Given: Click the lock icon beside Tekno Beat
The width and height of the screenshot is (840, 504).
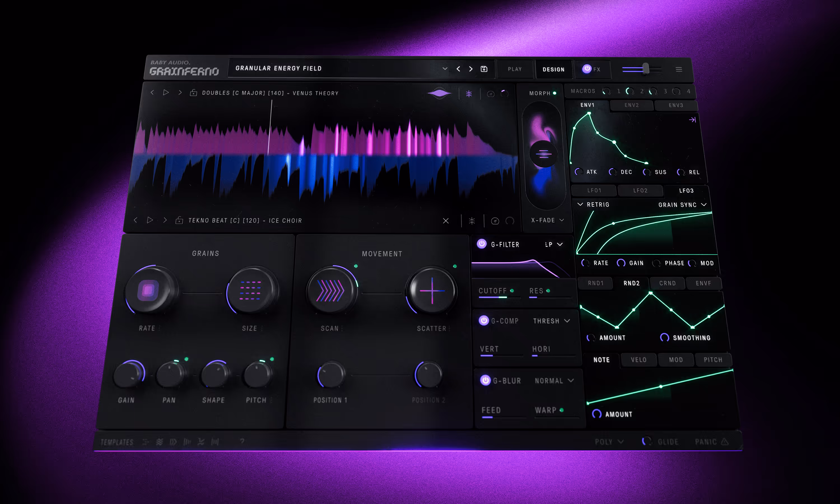Looking at the screenshot, I should pyautogui.click(x=179, y=220).
